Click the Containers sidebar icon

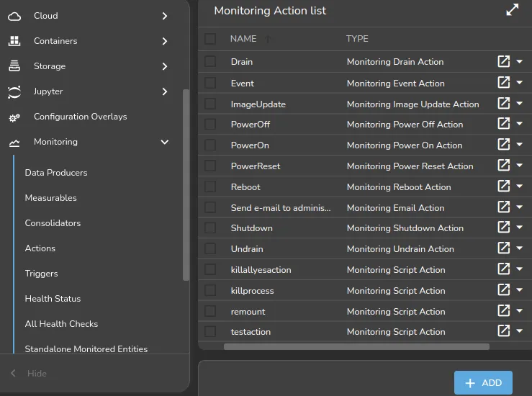click(14, 41)
